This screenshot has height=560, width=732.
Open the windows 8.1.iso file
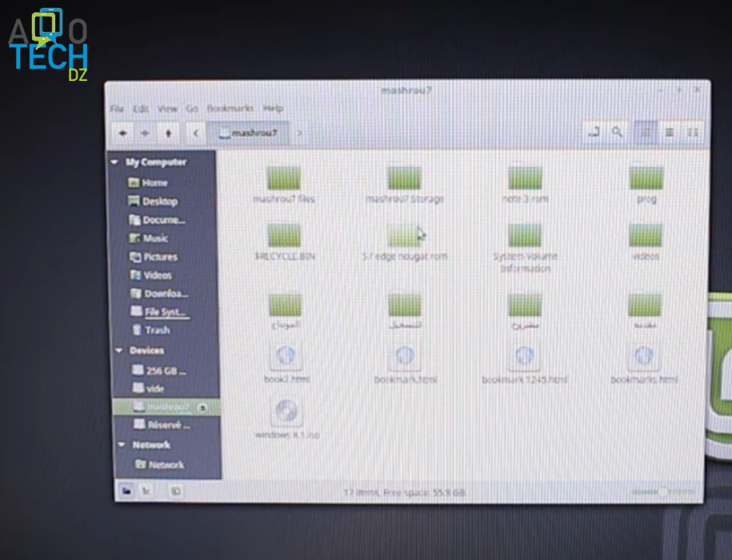pos(287,413)
